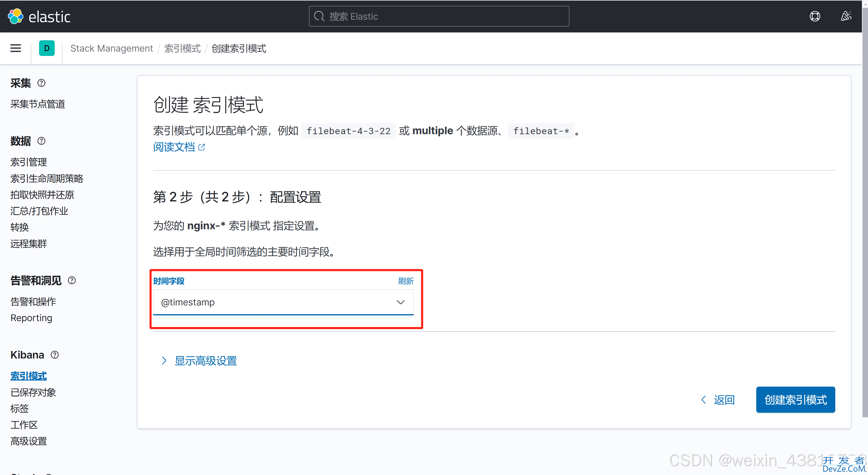Go to 索引模式 breadcrumb
Image resolution: width=868 pixels, height=475 pixels.
pyautogui.click(x=182, y=48)
